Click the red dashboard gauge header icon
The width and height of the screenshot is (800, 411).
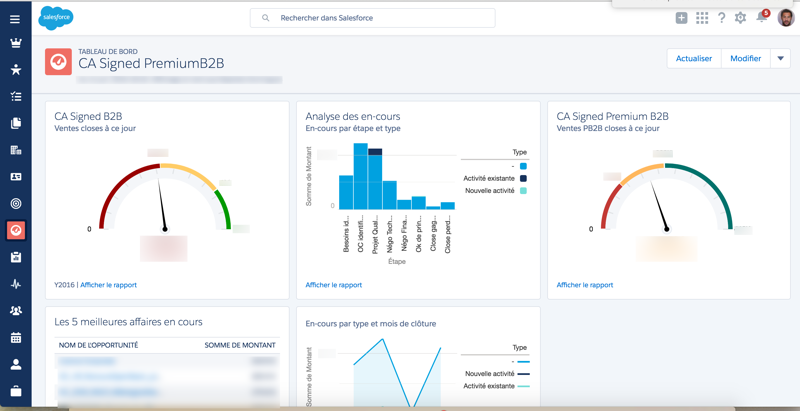[x=58, y=62]
